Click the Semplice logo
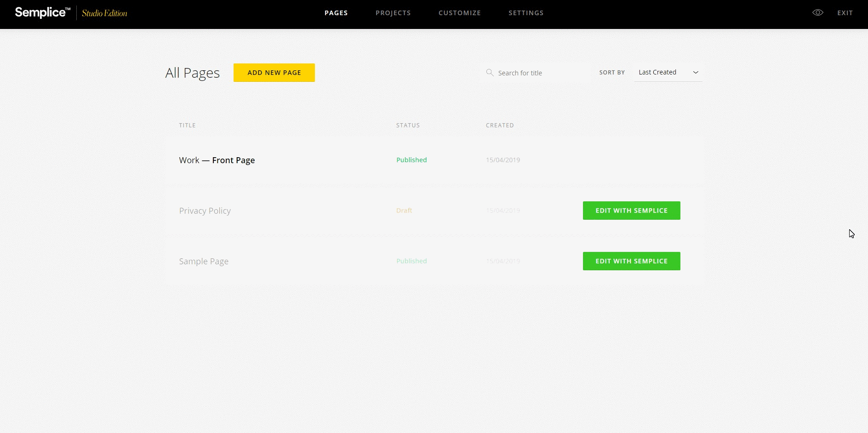Screen dimensions: 868x433 tap(41, 12)
